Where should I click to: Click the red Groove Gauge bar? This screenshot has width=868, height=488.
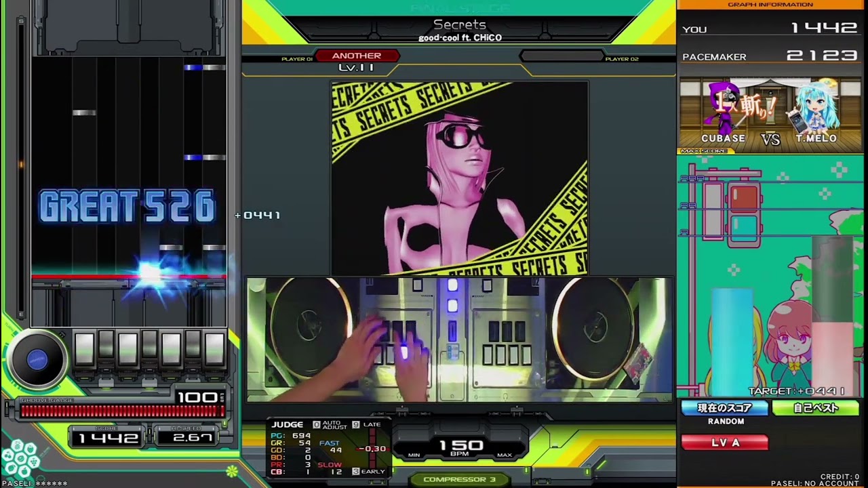tap(122, 411)
